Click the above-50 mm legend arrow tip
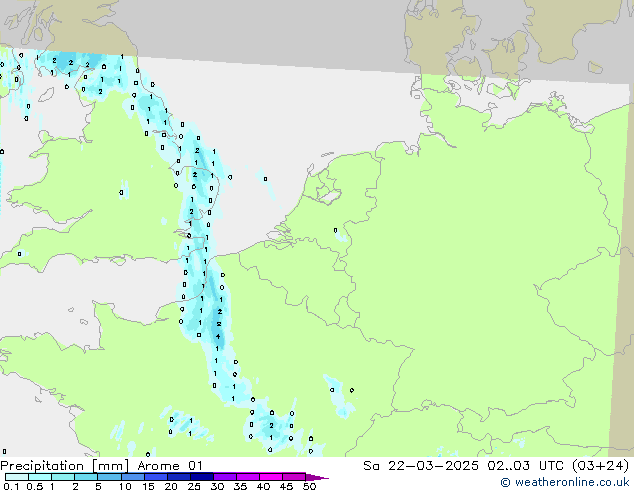Image resolution: width=634 pixels, height=490 pixels. pos(317,477)
